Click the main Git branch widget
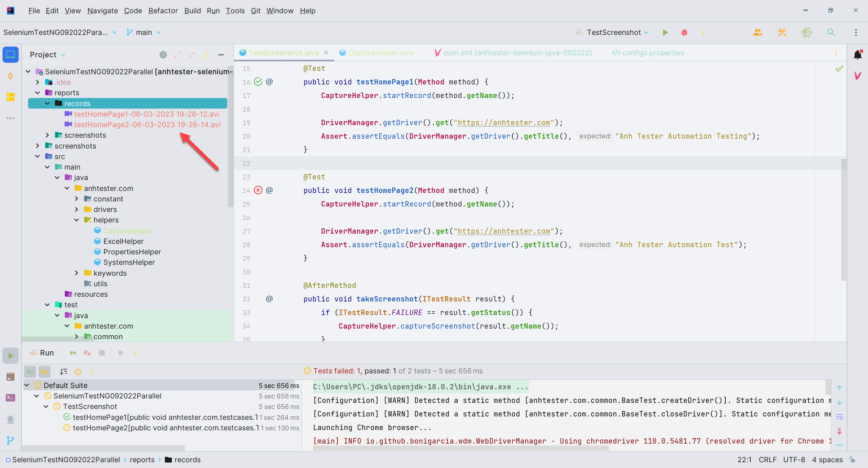This screenshot has width=868, height=468. [144, 33]
